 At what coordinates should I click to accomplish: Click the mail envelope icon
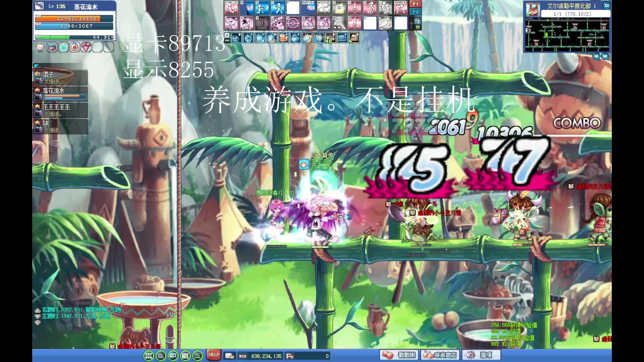40,48
